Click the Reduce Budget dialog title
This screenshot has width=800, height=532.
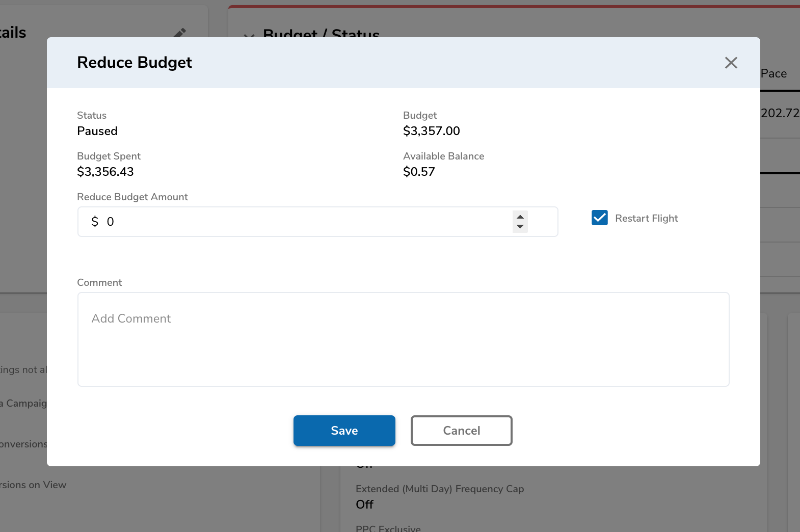tap(135, 62)
